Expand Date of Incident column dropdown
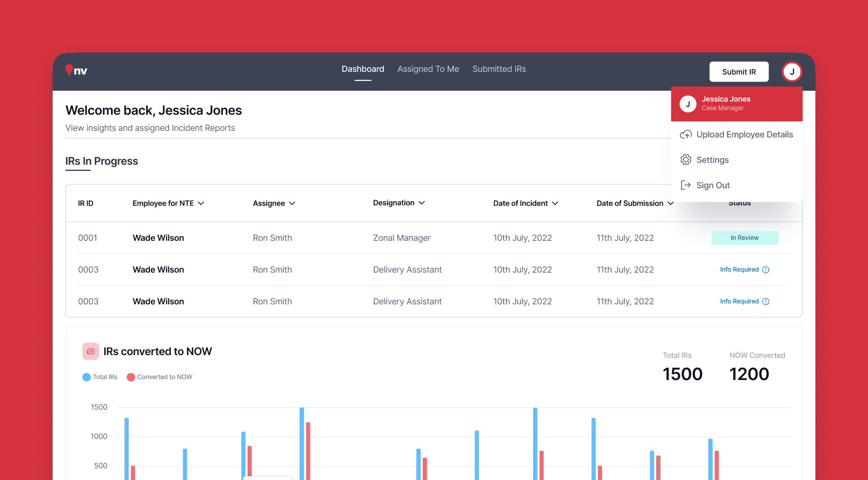The width and height of the screenshot is (868, 480). click(x=526, y=203)
